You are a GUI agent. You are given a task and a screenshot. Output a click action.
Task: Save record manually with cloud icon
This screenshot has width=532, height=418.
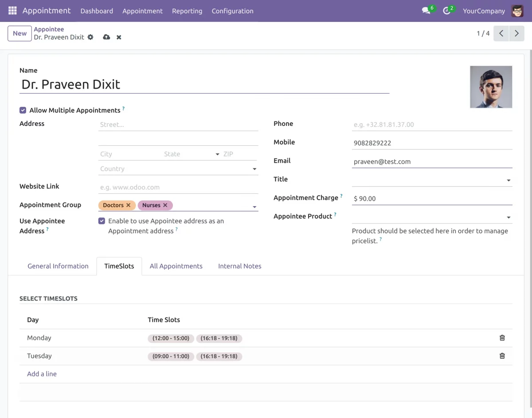106,37
